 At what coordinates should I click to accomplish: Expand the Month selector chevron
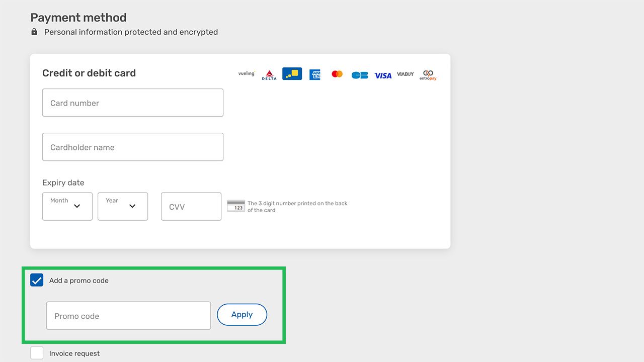click(77, 207)
